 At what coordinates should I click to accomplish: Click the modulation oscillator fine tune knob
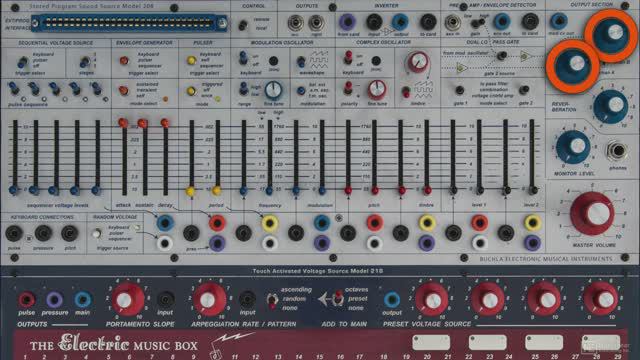pyautogui.click(x=273, y=90)
